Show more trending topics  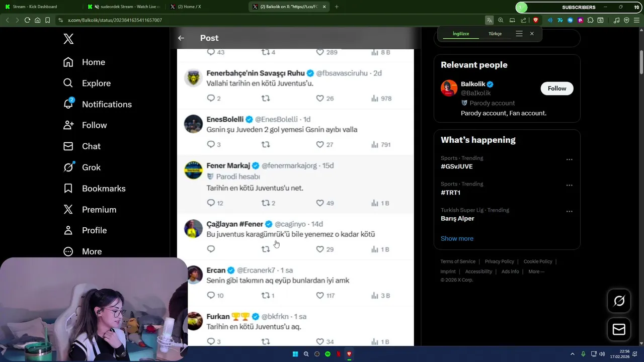(457, 238)
